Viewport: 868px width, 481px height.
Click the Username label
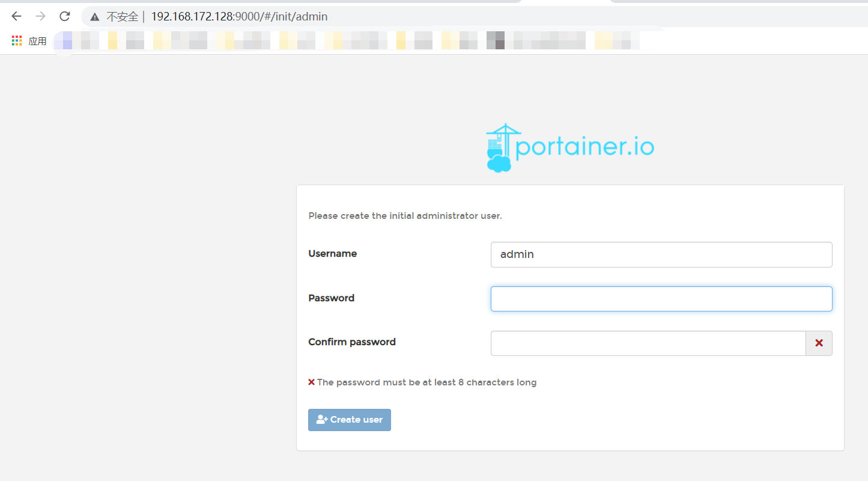[x=332, y=254]
